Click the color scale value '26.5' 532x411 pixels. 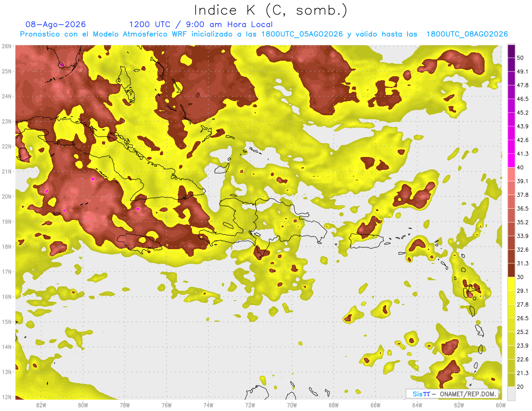(x=523, y=318)
